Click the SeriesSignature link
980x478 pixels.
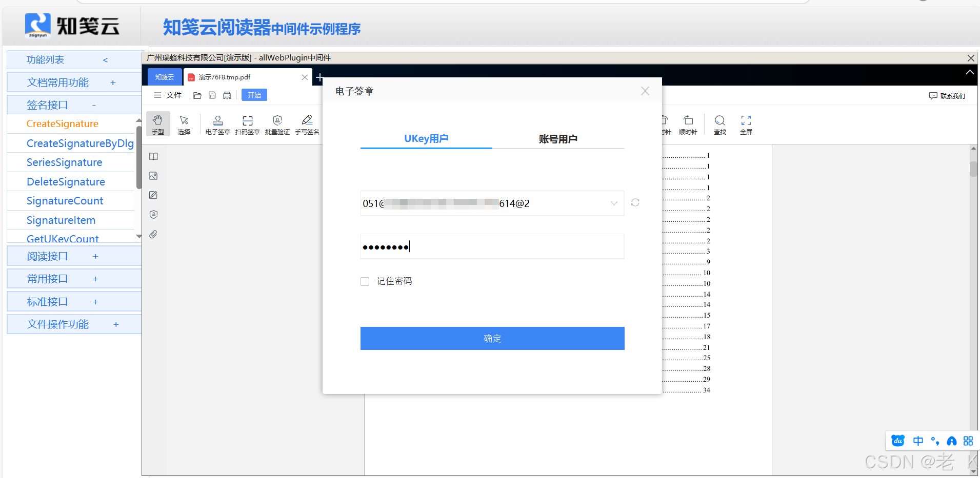tap(65, 162)
